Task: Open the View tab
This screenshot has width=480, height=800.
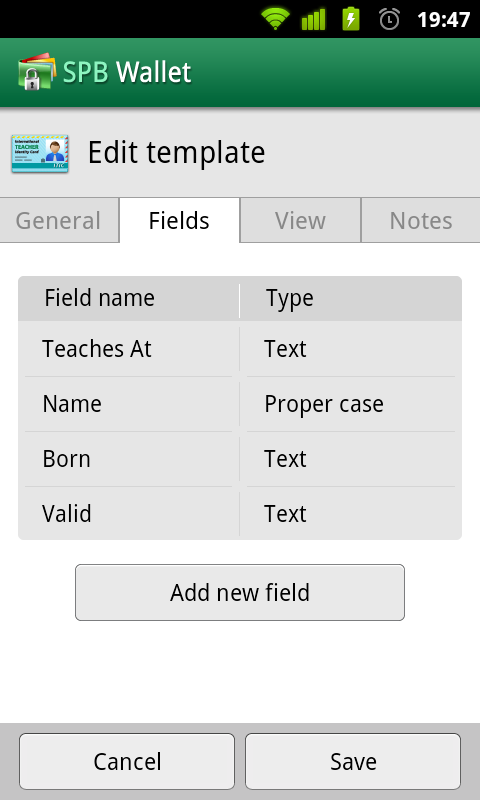Action: pos(300,220)
